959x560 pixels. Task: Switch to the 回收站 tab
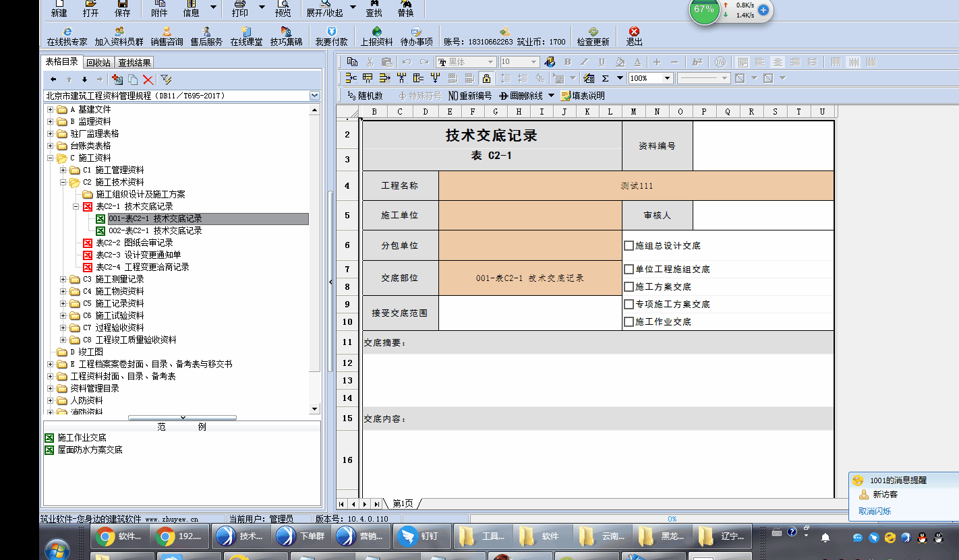tap(98, 63)
